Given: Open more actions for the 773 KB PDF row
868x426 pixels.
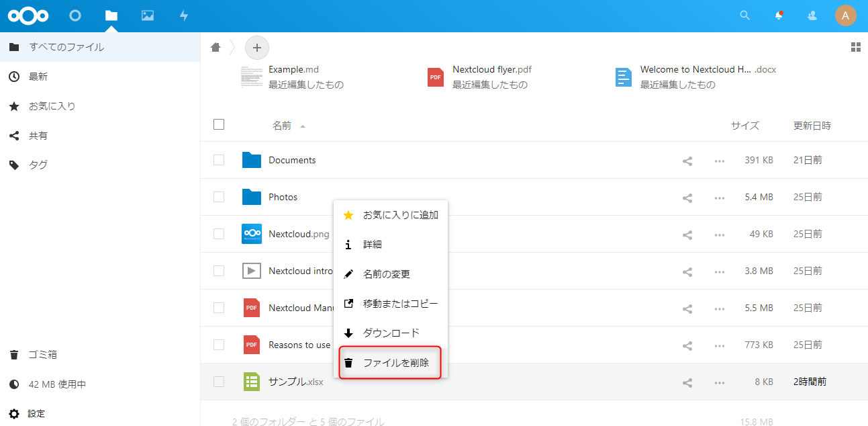Looking at the screenshot, I should point(720,345).
